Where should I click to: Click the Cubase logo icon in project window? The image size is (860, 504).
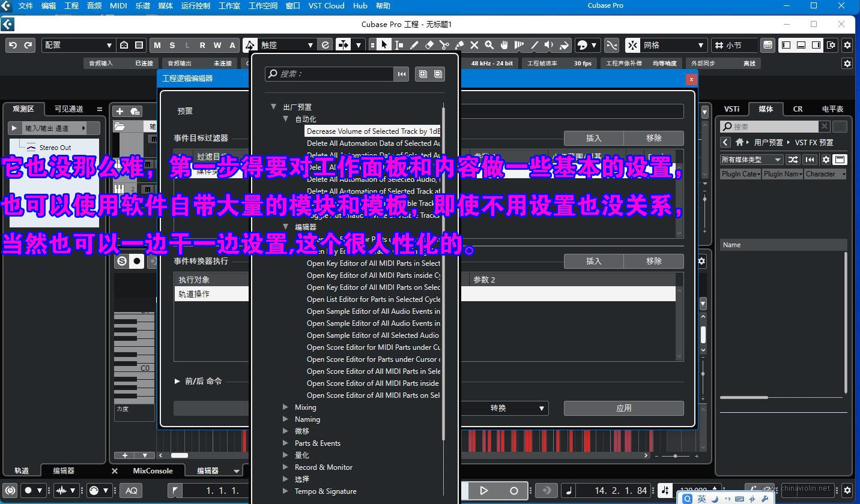point(7,25)
